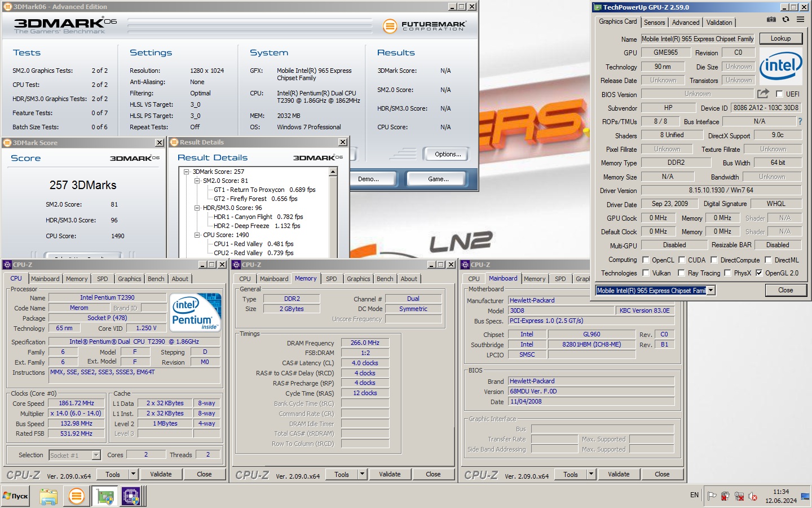The image size is (812, 508).
Task: Collapse the HDR/SM3.0 Score: 96 tree node
Action: click(x=197, y=208)
